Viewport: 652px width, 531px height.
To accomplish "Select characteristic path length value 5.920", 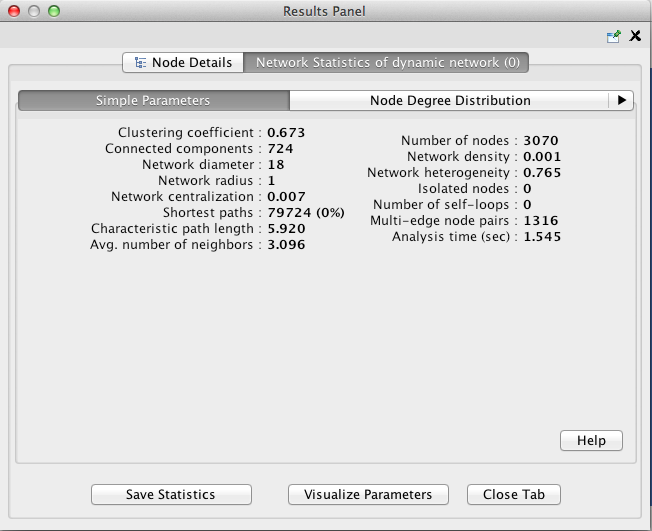I will tap(286, 229).
